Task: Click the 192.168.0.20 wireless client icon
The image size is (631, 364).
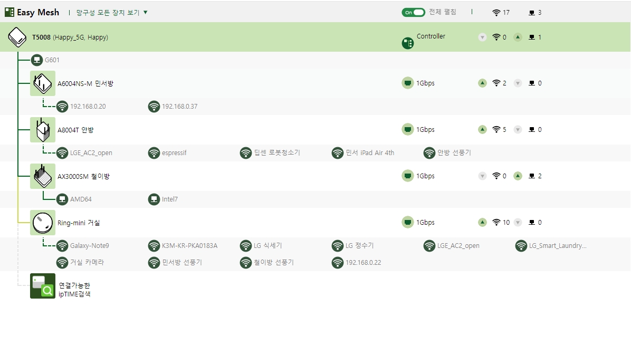Action: pyautogui.click(x=62, y=107)
